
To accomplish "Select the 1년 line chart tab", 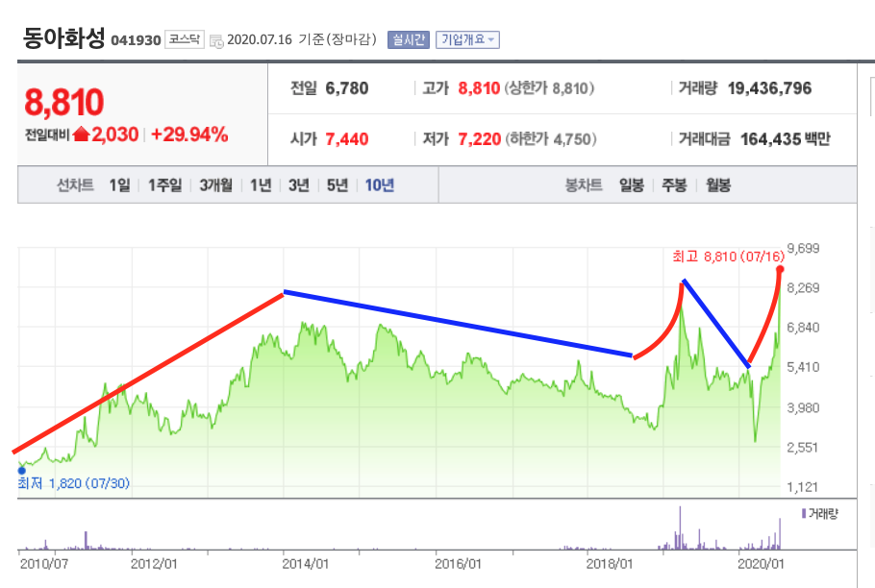I will coord(261,185).
